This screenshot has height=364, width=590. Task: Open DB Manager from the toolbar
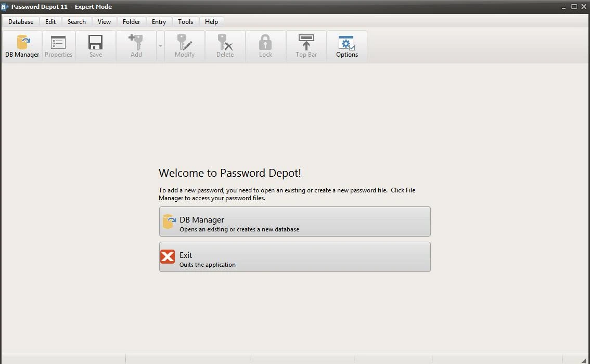22,46
